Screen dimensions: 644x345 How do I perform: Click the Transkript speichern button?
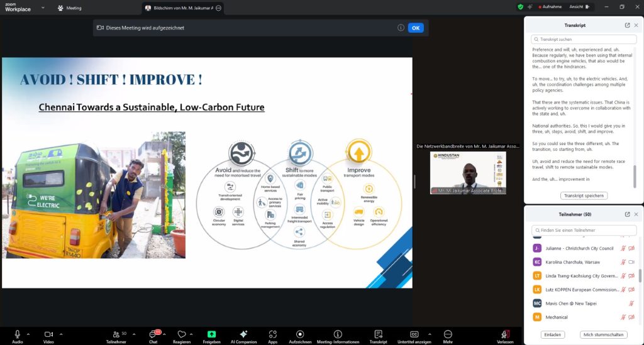pos(584,195)
